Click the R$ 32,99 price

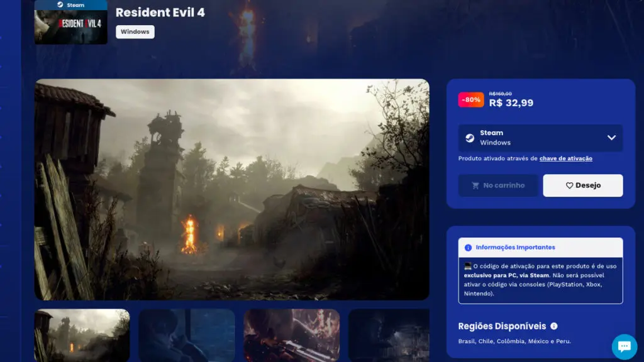(511, 103)
